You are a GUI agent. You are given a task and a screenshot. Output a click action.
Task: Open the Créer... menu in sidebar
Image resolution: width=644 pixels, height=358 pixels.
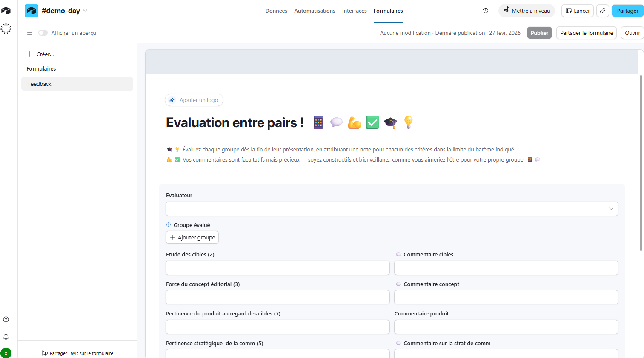click(x=41, y=54)
